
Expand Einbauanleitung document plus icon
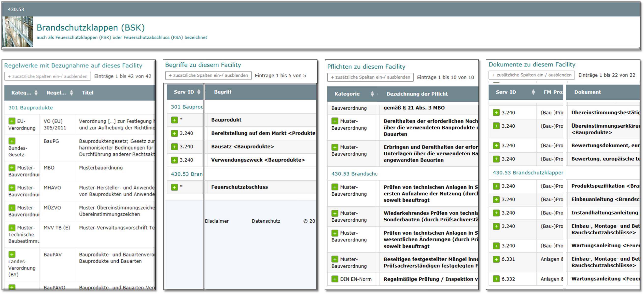click(496, 199)
